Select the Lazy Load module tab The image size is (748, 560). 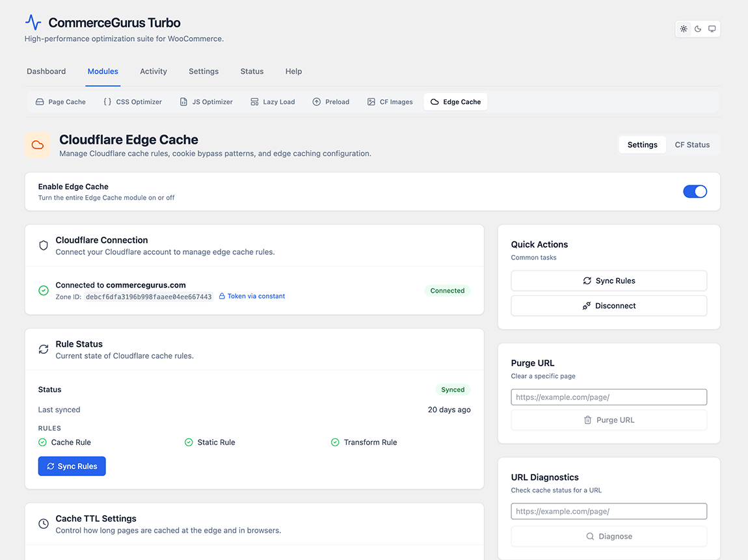(x=273, y=102)
